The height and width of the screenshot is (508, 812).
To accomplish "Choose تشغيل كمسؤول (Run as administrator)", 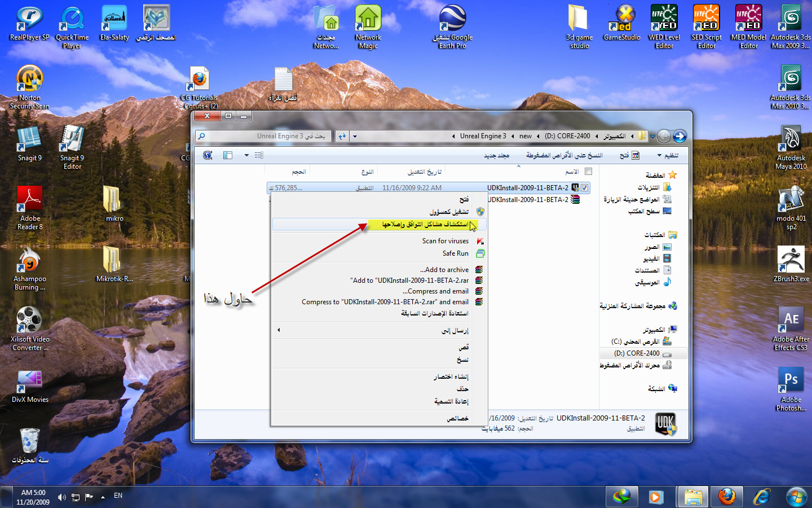I will click(x=379, y=212).
